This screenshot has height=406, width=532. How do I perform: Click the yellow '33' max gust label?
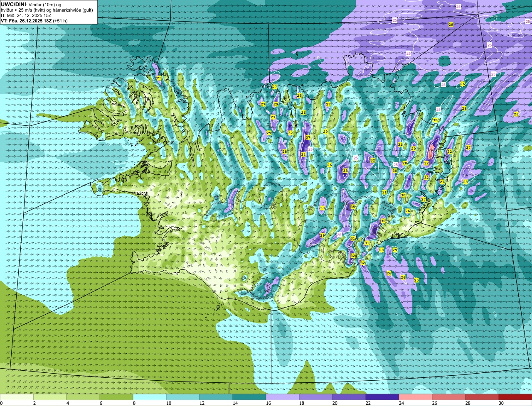(345, 171)
